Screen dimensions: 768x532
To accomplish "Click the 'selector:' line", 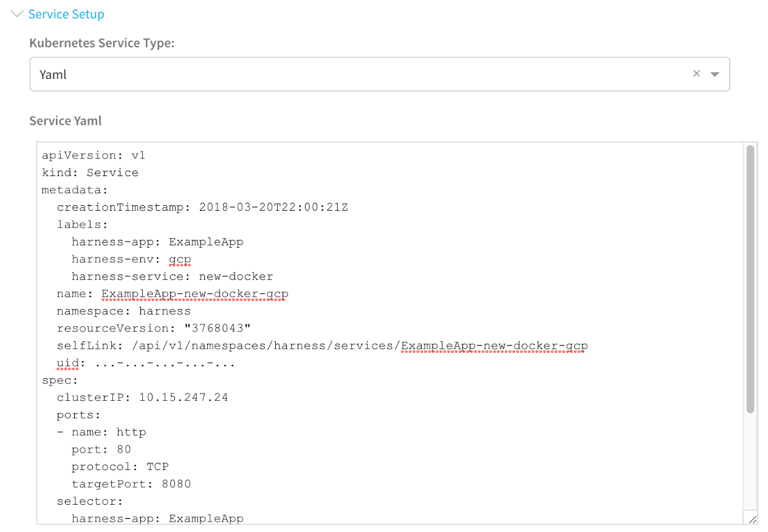I will click(x=90, y=502).
